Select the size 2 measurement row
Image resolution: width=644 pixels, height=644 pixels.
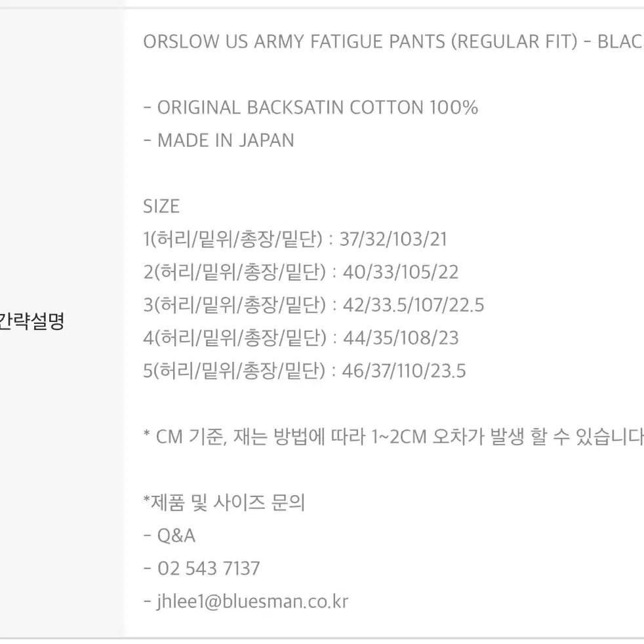300,272
